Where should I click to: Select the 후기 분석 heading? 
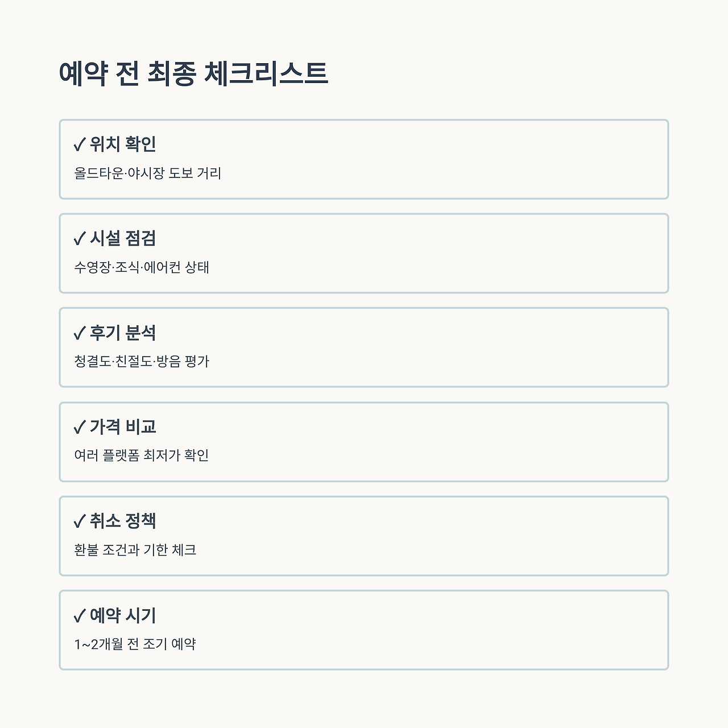point(123,333)
